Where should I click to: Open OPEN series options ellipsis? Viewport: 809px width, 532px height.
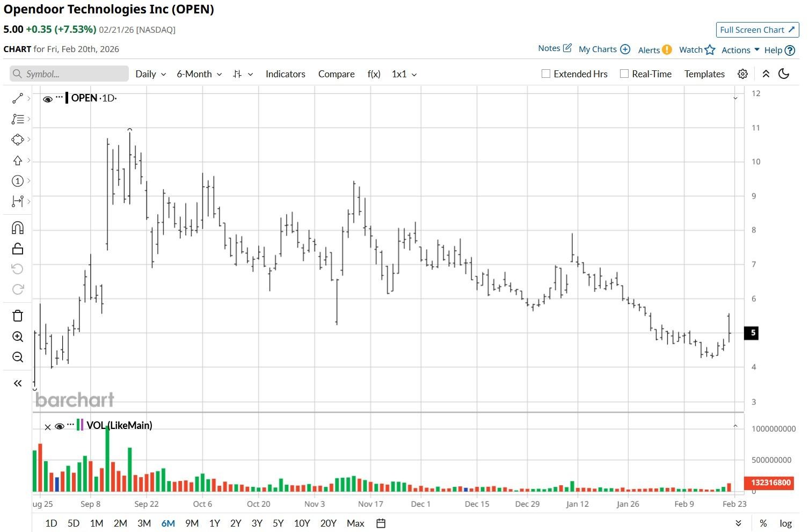click(x=60, y=97)
